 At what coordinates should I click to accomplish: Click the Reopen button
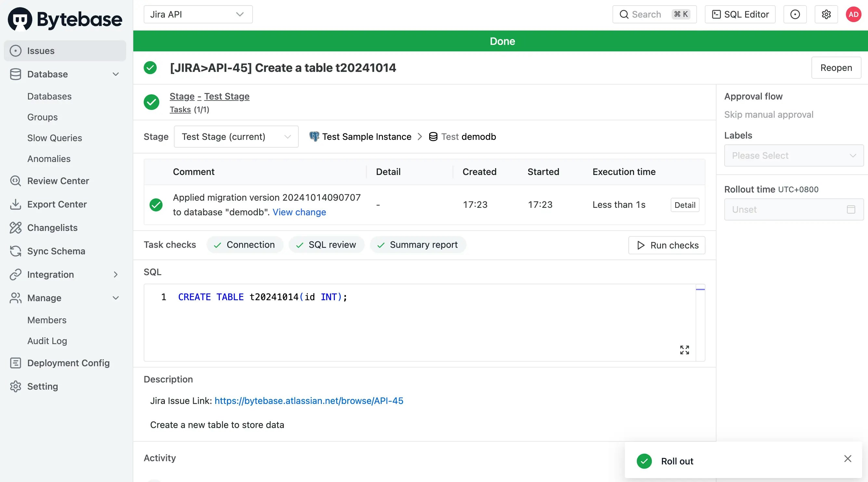click(836, 68)
